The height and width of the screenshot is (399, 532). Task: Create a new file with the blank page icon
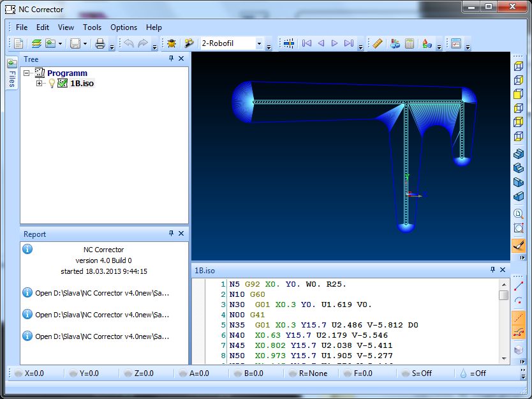18,43
